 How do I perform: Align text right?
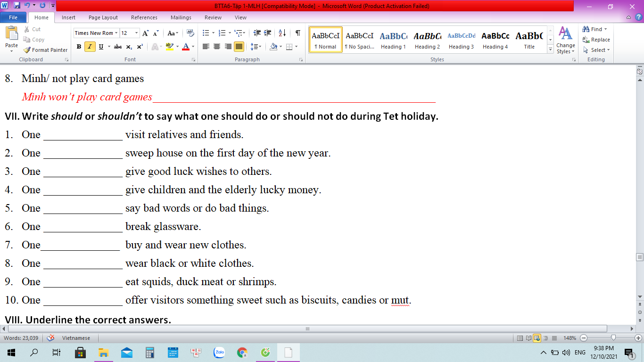coord(228,47)
